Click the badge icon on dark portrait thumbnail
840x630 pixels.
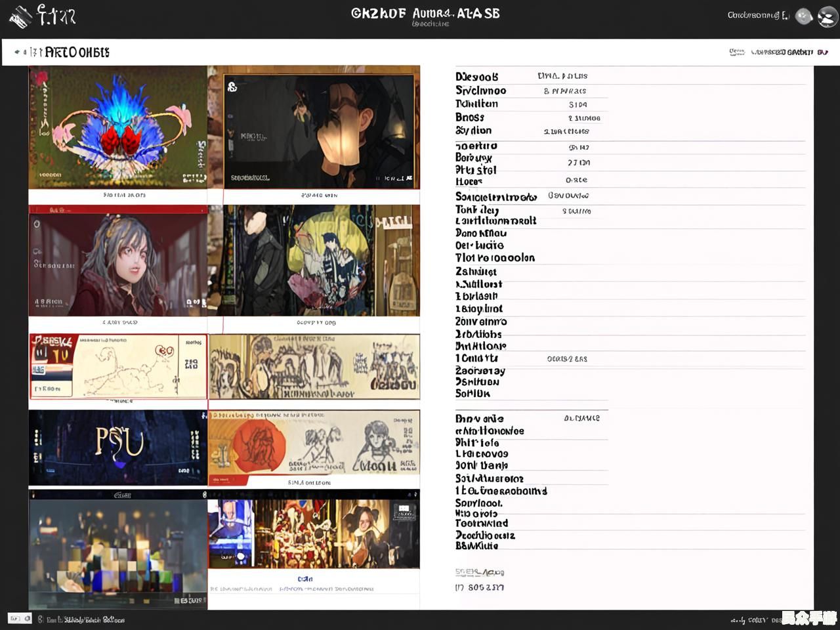pos(232,86)
